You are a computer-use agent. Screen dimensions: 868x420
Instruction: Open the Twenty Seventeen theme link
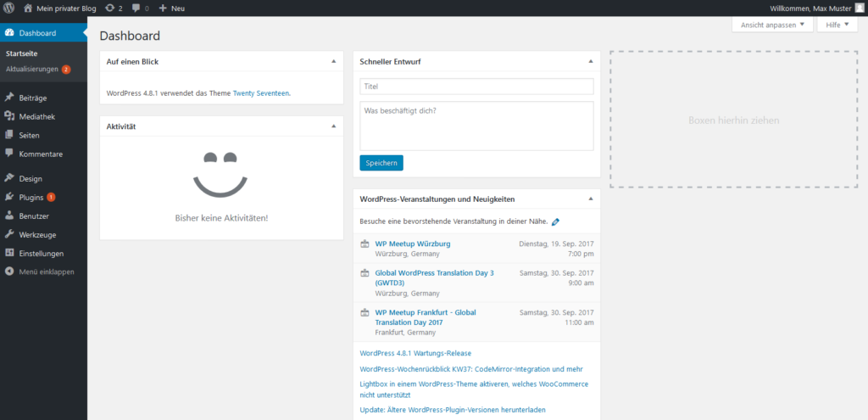point(261,93)
